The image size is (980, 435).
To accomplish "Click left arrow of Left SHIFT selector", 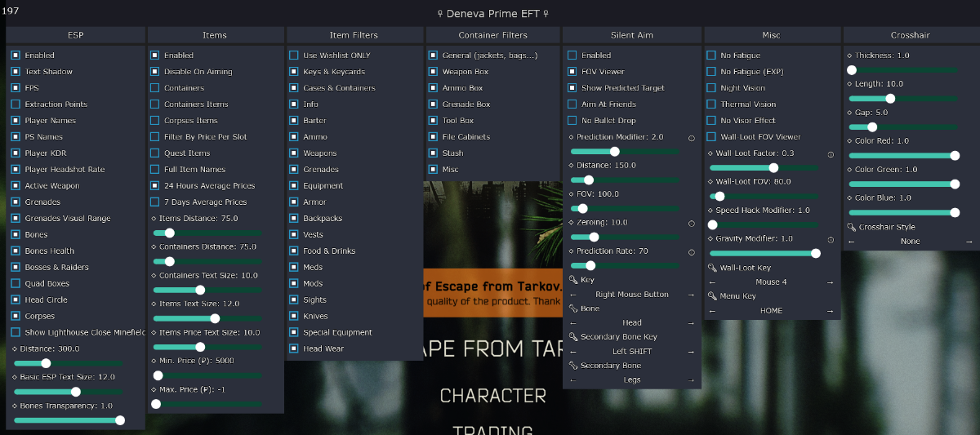I will tap(573, 352).
